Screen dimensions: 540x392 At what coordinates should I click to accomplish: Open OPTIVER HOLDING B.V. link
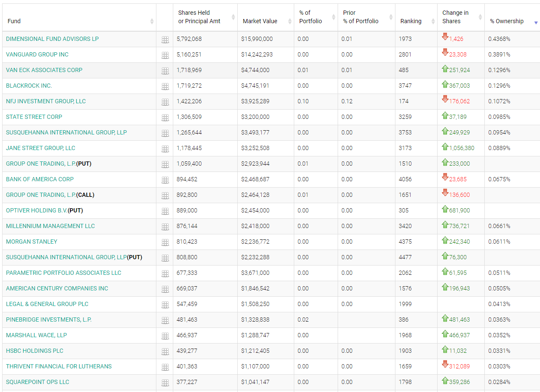[x=37, y=210]
